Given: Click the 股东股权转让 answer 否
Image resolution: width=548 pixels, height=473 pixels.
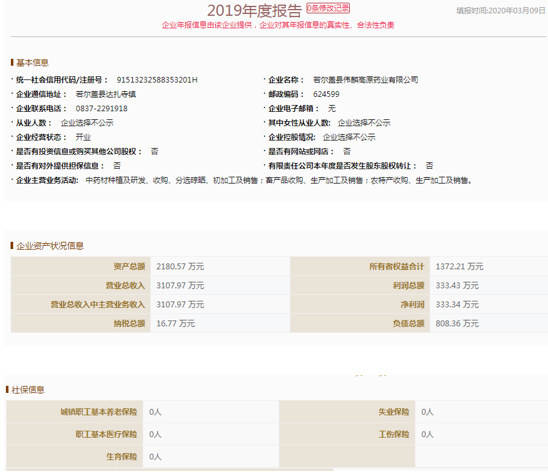Looking at the screenshot, I should click(x=430, y=166).
